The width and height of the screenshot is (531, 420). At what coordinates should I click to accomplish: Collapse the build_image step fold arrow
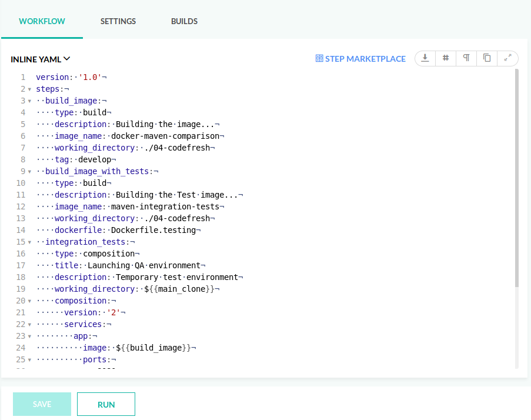coord(29,100)
